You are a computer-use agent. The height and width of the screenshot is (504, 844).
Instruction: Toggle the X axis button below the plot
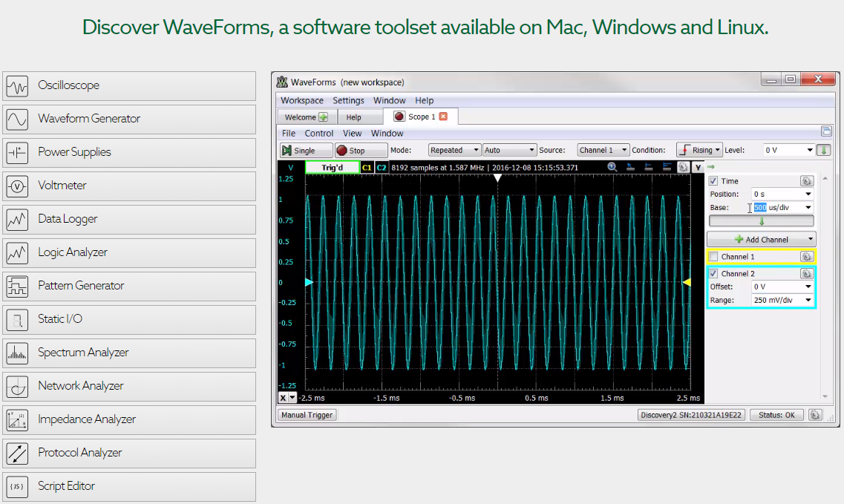[x=283, y=398]
